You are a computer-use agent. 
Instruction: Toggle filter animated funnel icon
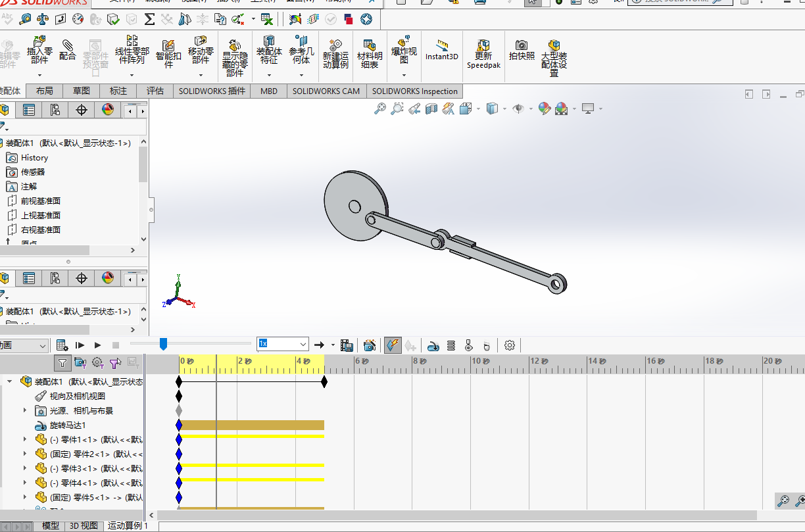[x=80, y=362]
